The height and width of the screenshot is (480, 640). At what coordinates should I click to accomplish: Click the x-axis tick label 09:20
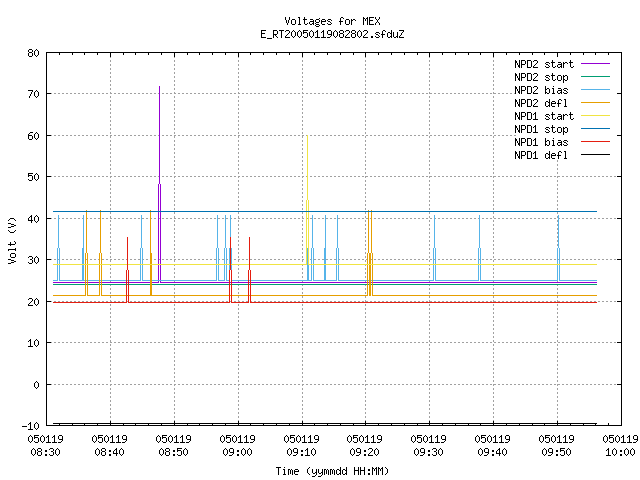coord(364,452)
